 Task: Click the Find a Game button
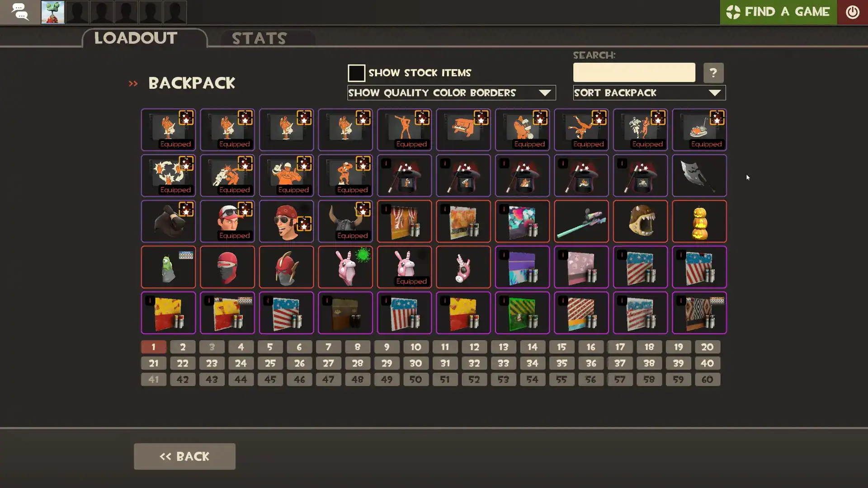(x=778, y=12)
